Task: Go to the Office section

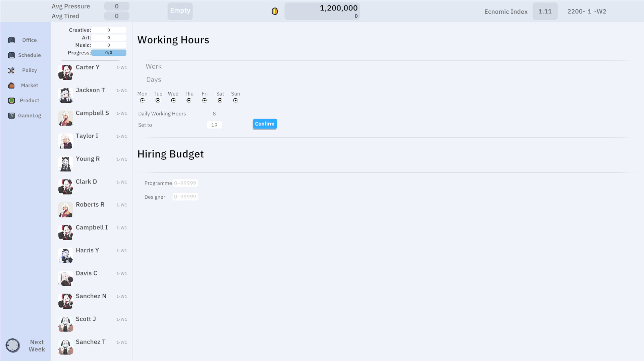Action: 30,40
